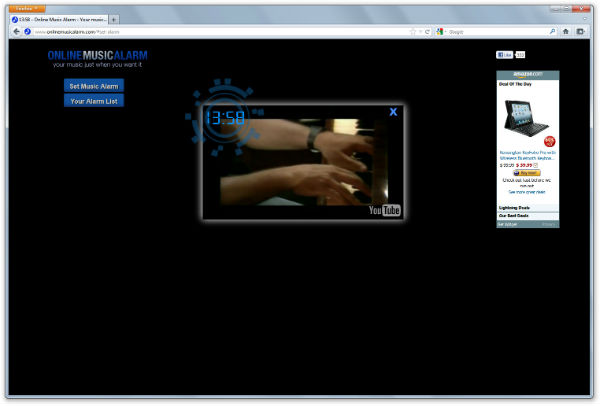
Task: Expand the Our Best Deals section
Action: tap(528, 216)
